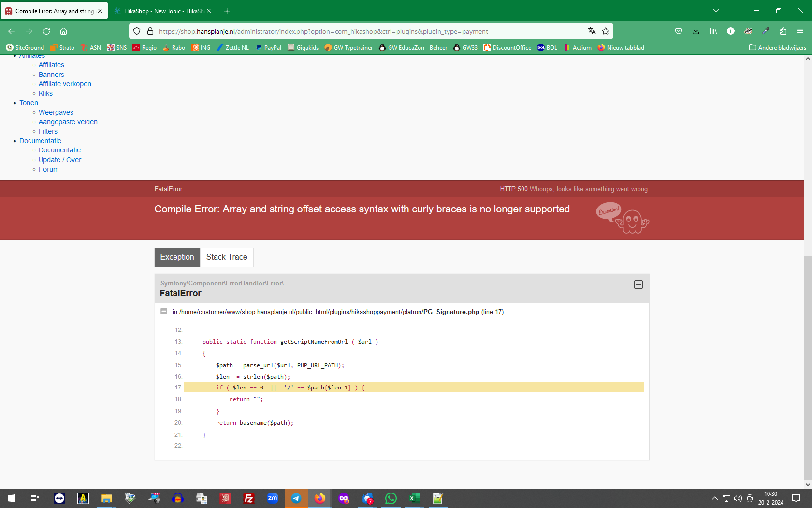Open the clock and calendar flyout
The width and height of the screenshot is (812, 508).
click(x=771, y=498)
